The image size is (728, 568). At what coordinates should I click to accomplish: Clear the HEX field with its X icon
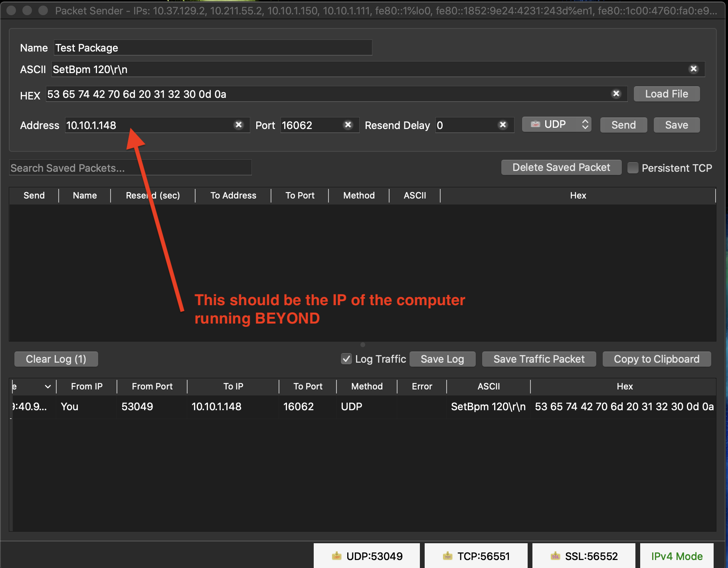(616, 94)
